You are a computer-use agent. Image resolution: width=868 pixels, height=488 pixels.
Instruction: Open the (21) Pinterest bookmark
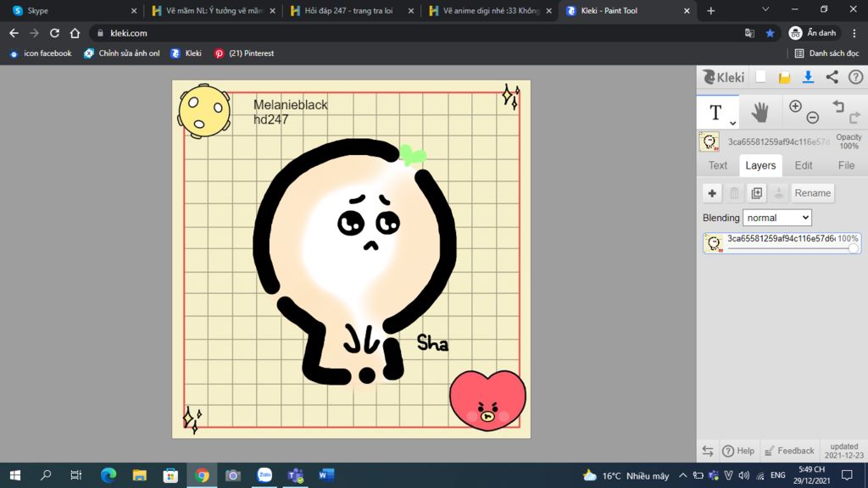click(244, 53)
